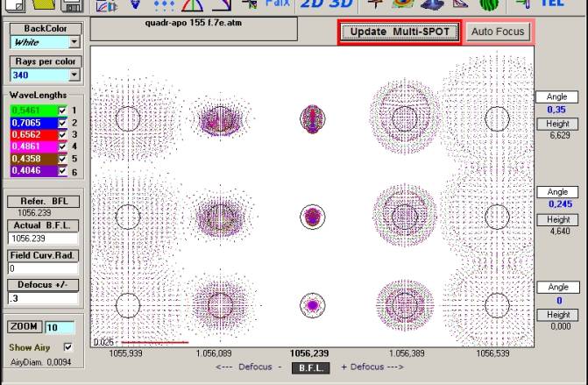Click the 1.056,389 defocus label
Viewport: 588px width, 385px height.
pyautogui.click(x=407, y=353)
